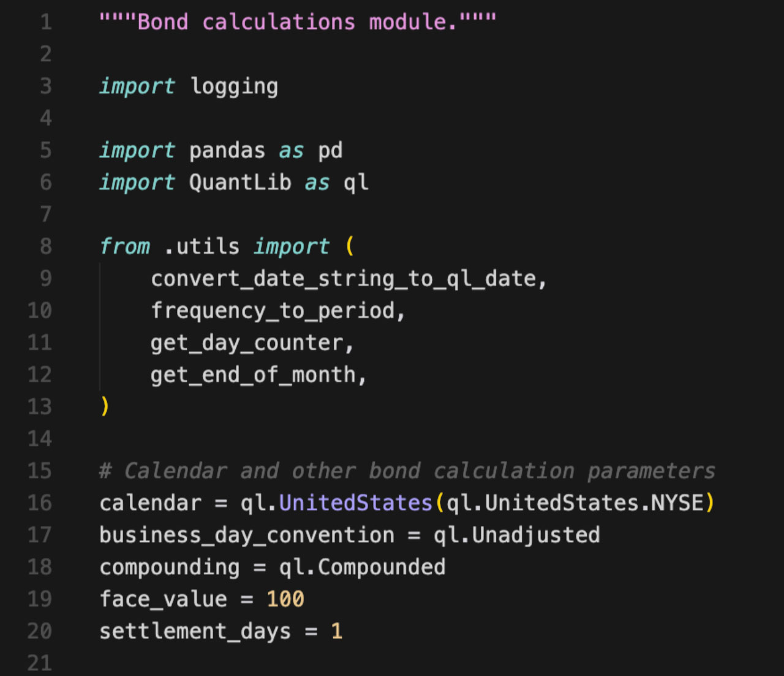The height and width of the screenshot is (676, 784).
Task: Click ql.Unadjusted on the business_day_convention line
Action: pos(516,535)
